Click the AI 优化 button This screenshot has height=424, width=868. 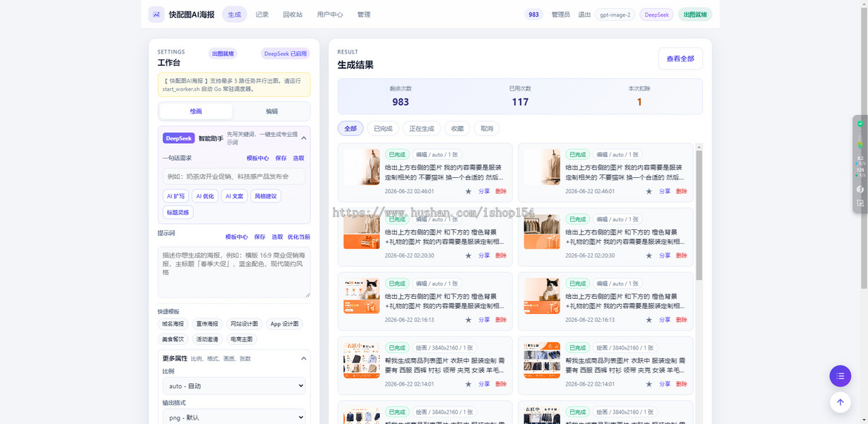[x=205, y=196]
